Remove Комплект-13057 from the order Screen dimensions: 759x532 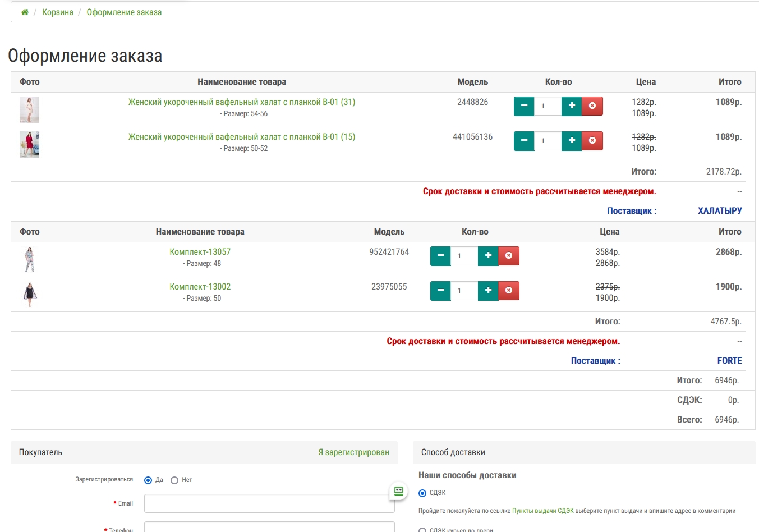point(509,256)
